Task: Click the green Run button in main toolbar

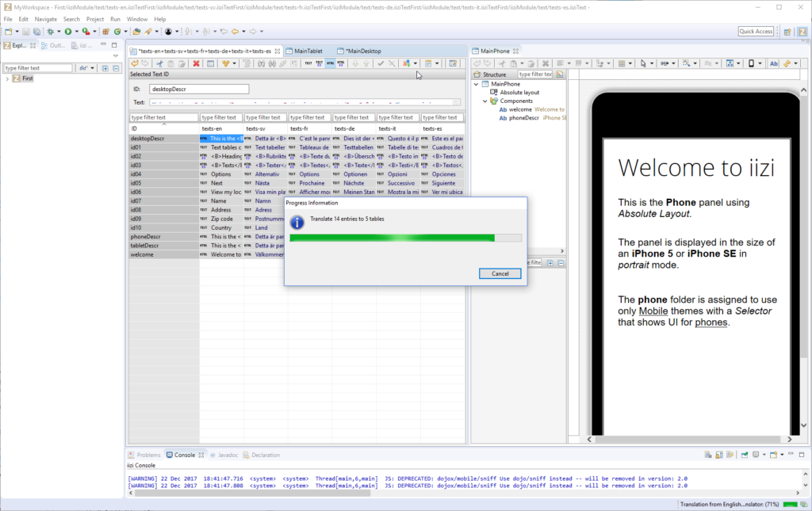Action: point(68,32)
